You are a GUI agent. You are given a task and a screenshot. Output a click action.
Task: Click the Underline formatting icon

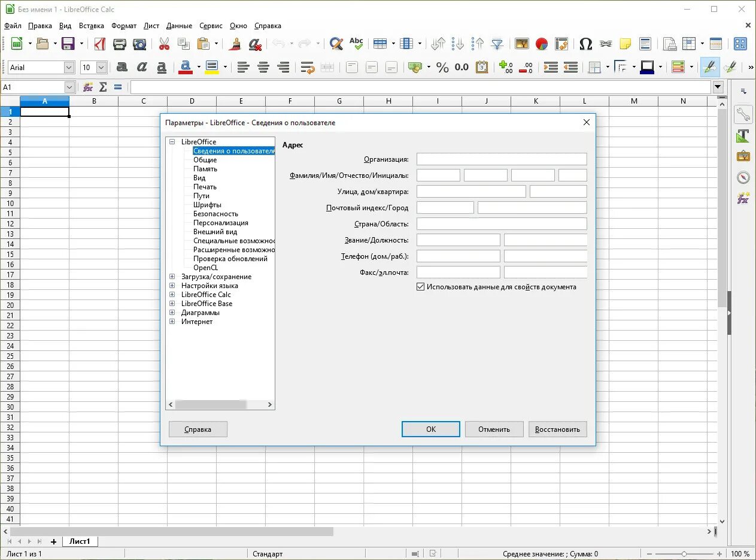[162, 67]
